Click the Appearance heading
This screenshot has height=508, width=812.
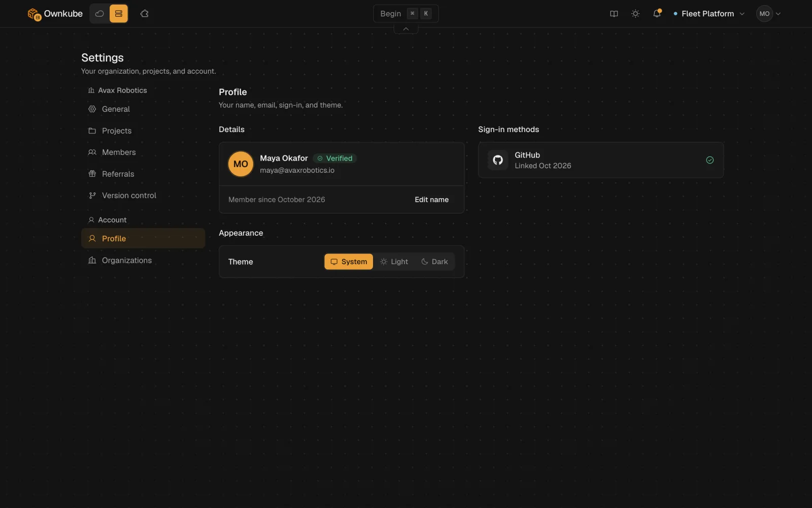point(241,233)
